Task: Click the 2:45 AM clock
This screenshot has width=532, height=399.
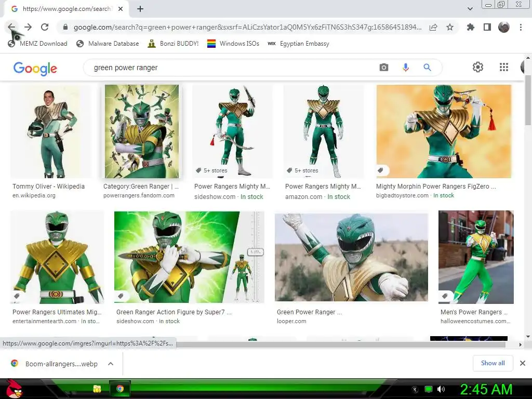Action: (x=486, y=389)
